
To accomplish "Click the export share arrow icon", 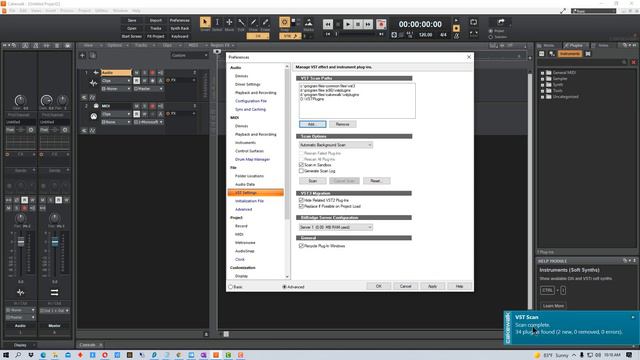I will click(x=501, y=22).
